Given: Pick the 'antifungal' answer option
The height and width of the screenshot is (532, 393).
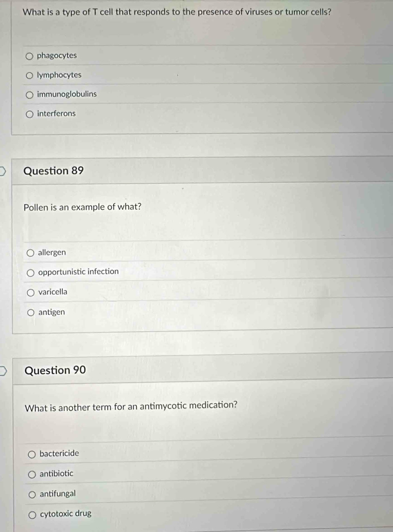Looking at the screenshot, I should (32, 494).
